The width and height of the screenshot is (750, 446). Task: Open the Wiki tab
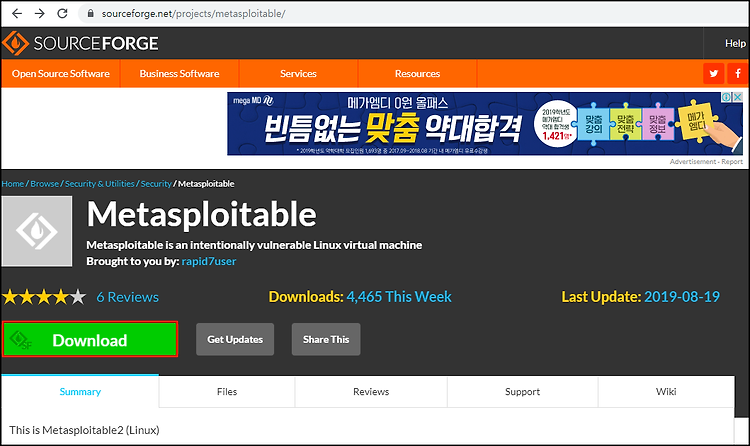pos(666,391)
